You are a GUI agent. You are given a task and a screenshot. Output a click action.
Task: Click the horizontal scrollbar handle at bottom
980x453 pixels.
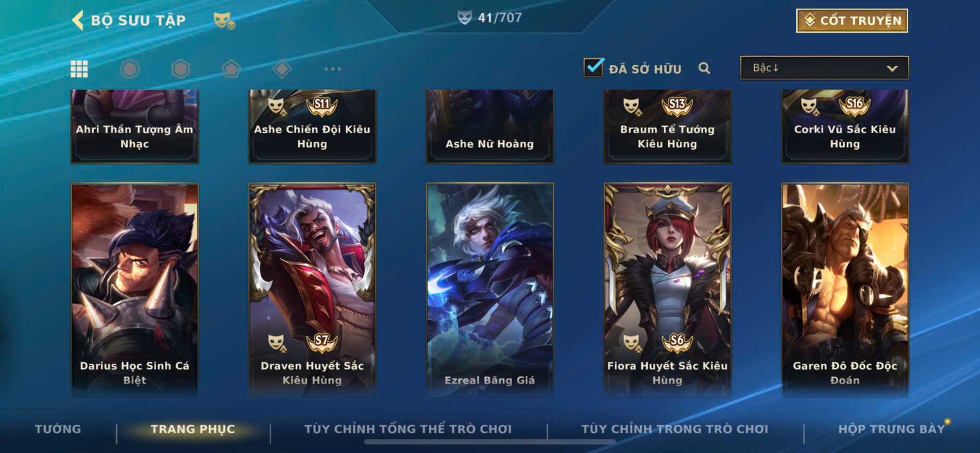click(490, 442)
